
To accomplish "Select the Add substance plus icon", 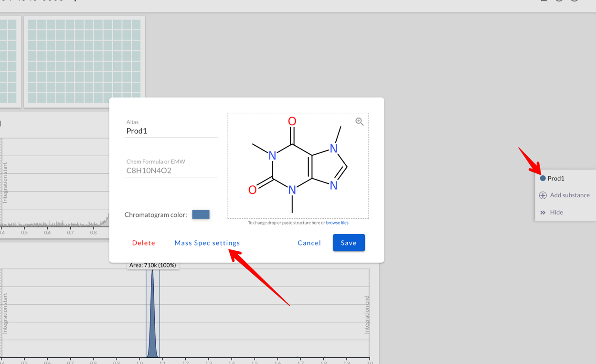I will [543, 195].
